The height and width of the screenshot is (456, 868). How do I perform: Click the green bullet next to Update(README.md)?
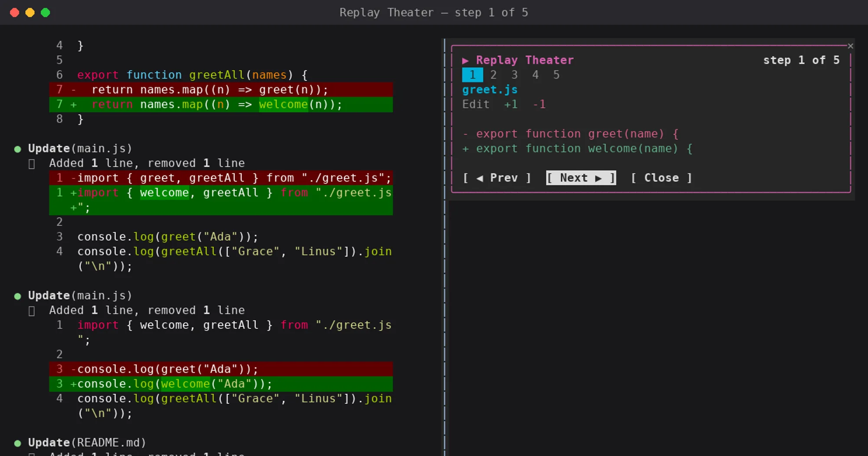tap(17, 443)
